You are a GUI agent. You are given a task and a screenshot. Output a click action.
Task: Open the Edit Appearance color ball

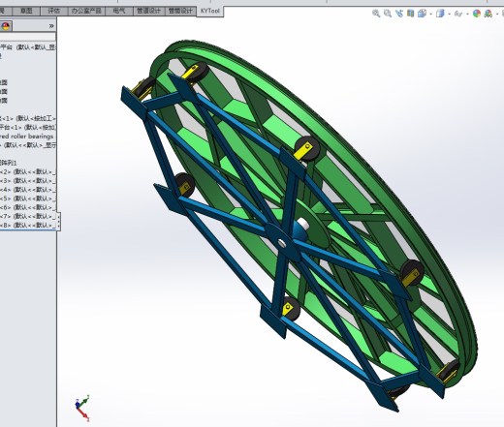[x=477, y=14]
